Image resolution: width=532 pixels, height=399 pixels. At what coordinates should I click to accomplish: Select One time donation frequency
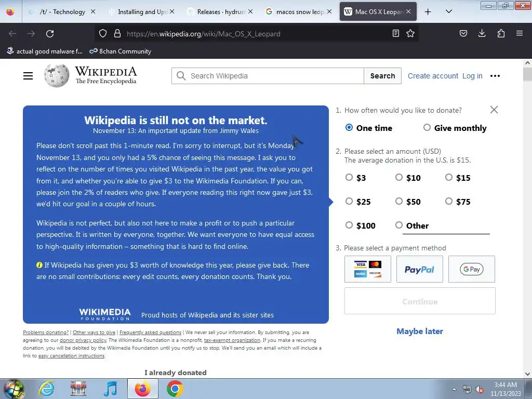pos(349,128)
